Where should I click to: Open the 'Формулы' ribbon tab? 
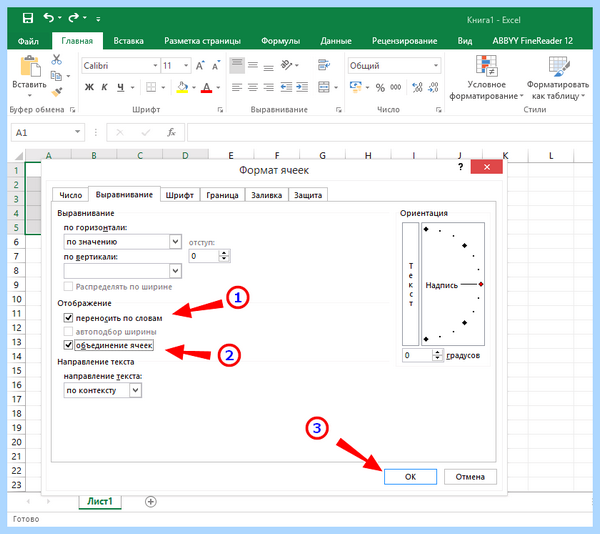click(280, 41)
